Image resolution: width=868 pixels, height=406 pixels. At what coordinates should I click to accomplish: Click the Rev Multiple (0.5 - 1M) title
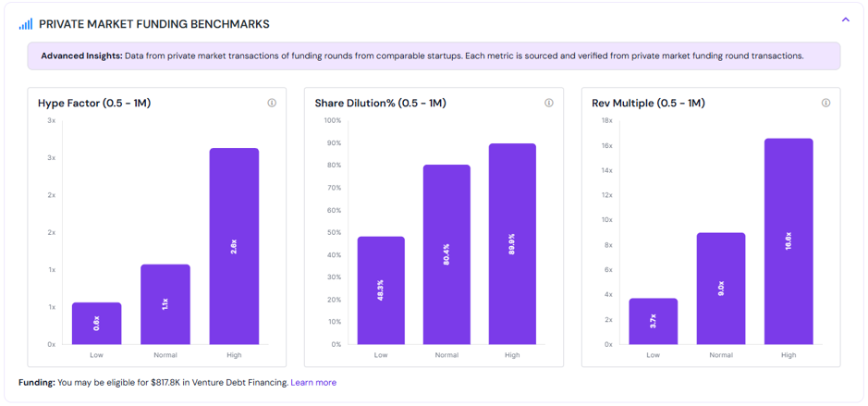648,103
